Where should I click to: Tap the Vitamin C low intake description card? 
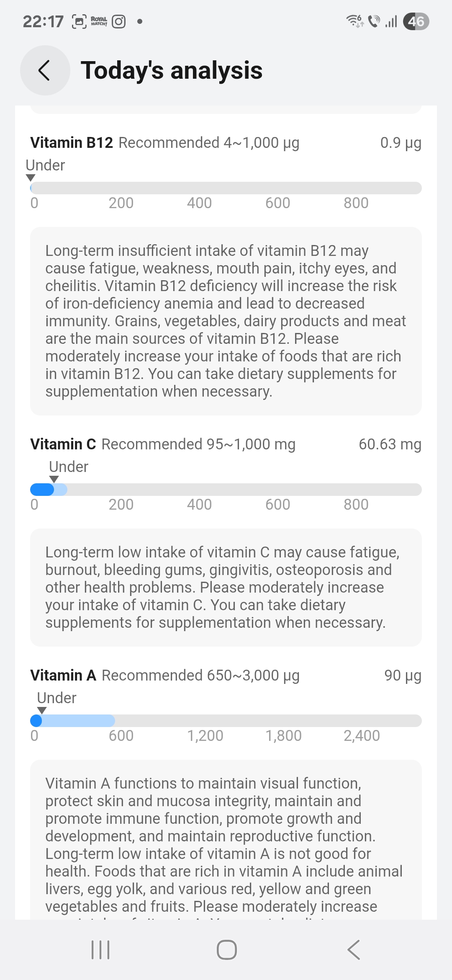pos(226,587)
